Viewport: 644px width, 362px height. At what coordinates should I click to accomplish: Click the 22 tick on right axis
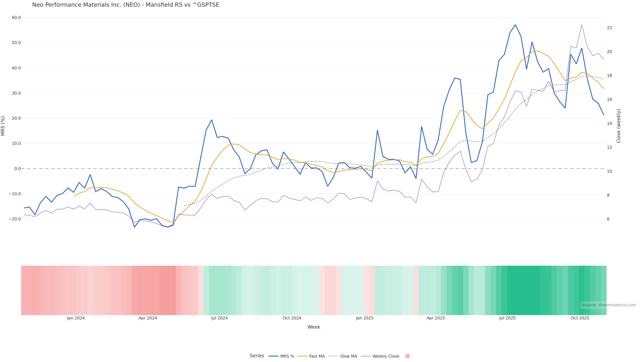click(609, 28)
